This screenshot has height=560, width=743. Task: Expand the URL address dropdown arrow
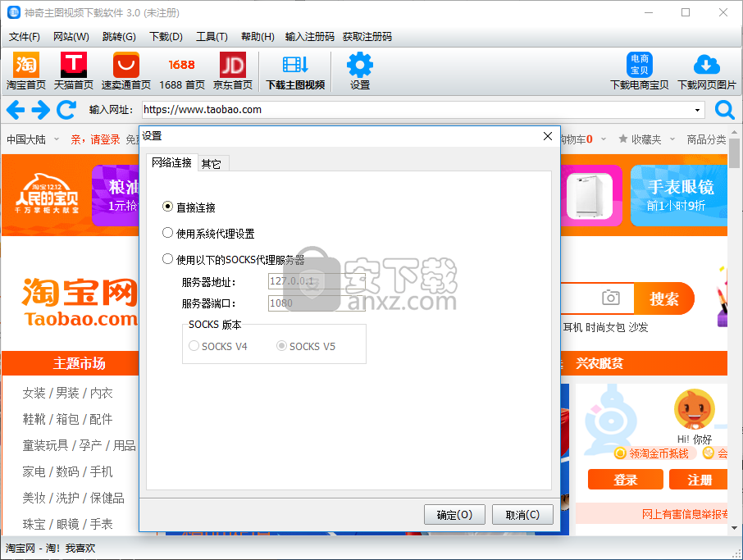(x=698, y=111)
